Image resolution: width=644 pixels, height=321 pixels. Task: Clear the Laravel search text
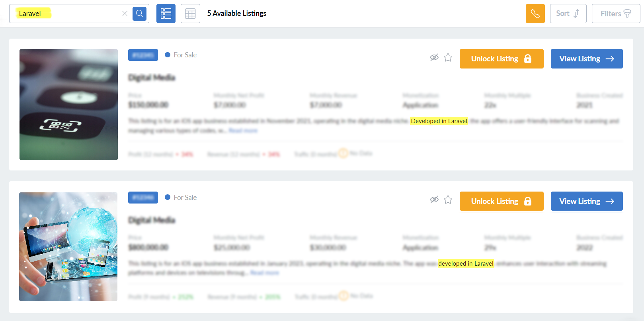pos(125,14)
